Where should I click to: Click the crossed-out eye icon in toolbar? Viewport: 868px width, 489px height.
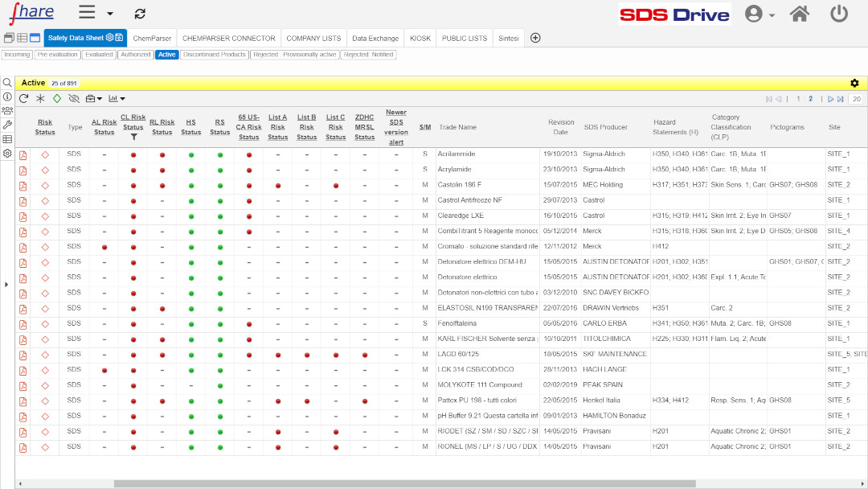click(x=75, y=98)
